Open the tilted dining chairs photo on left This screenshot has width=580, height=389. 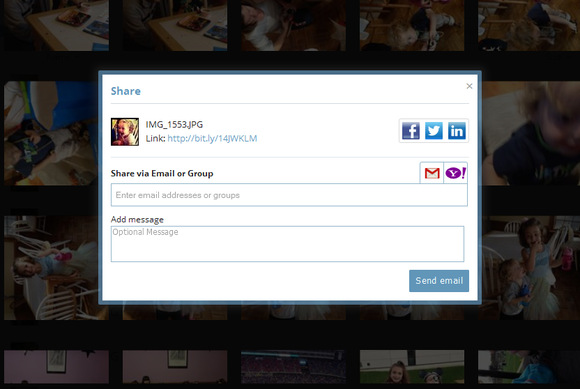pos(51,268)
